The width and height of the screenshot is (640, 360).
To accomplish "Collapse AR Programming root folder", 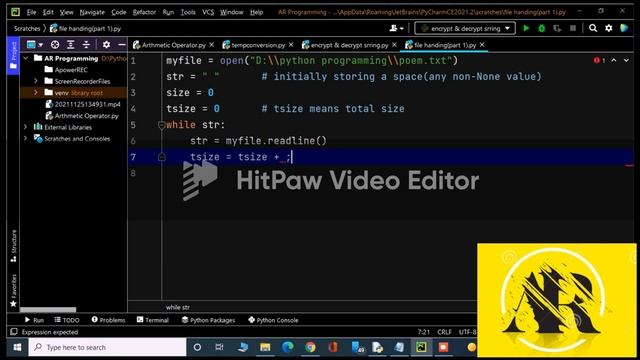I will point(27,58).
